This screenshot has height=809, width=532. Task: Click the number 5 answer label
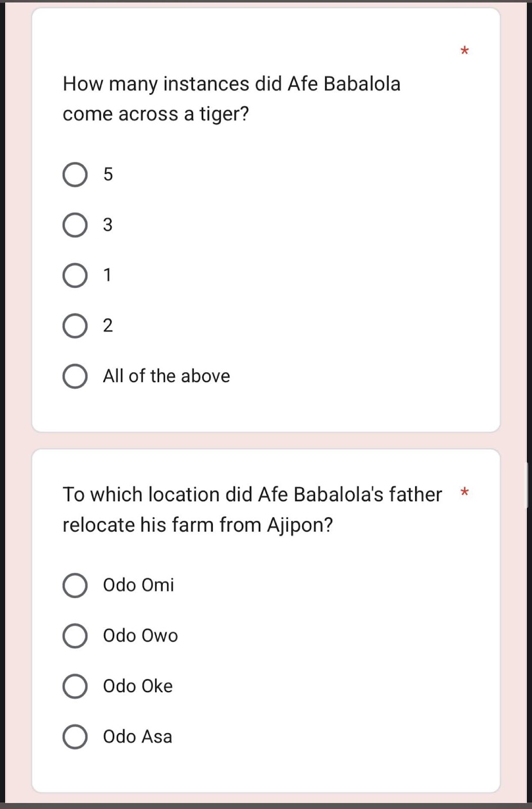click(x=108, y=174)
